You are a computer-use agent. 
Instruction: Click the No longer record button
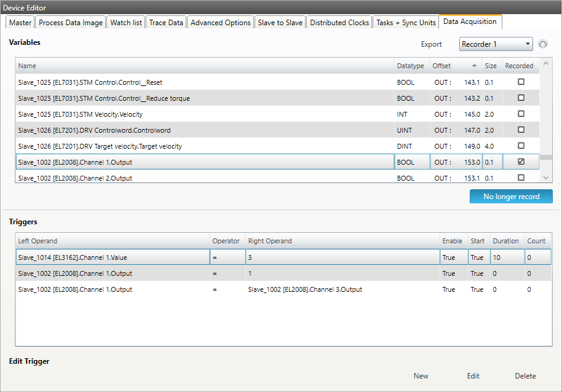(511, 197)
